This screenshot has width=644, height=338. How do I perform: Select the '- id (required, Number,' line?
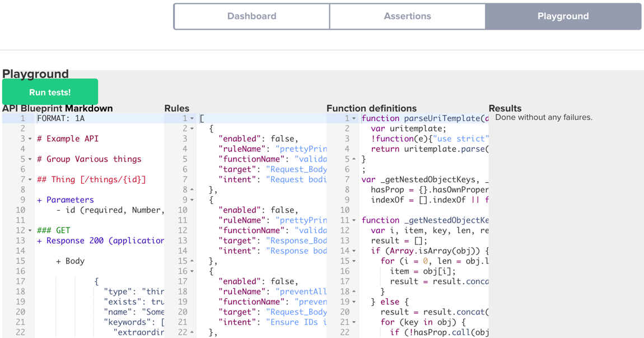click(x=110, y=210)
